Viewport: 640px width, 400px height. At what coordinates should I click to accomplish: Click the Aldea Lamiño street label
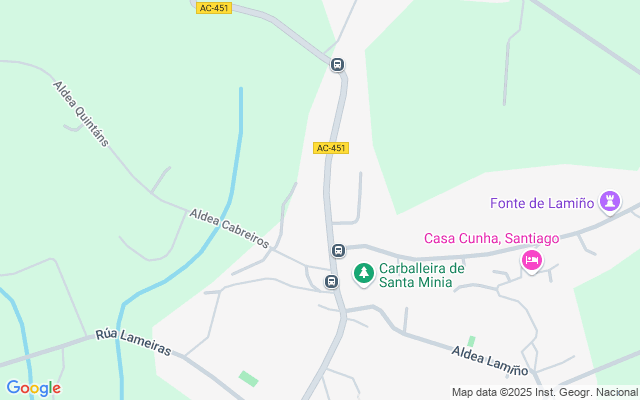coord(490,360)
